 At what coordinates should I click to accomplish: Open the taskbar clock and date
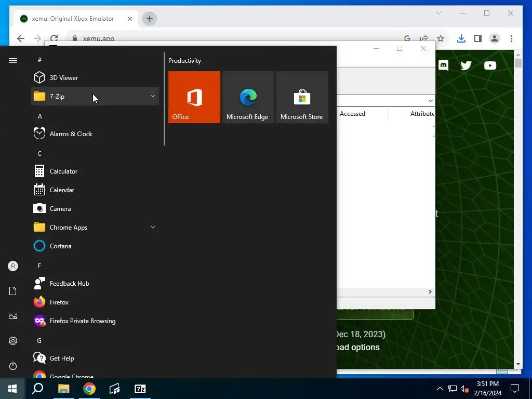(x=487, y=389)
